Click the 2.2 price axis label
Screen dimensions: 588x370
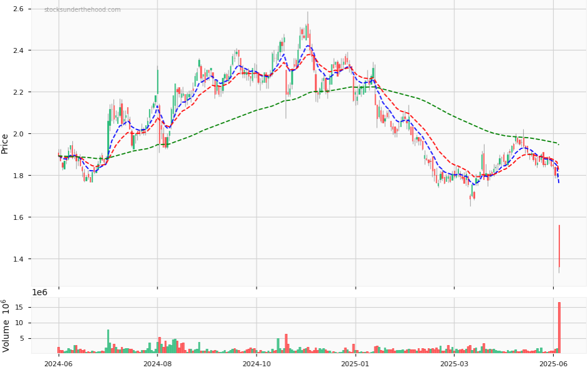[18, 92]
